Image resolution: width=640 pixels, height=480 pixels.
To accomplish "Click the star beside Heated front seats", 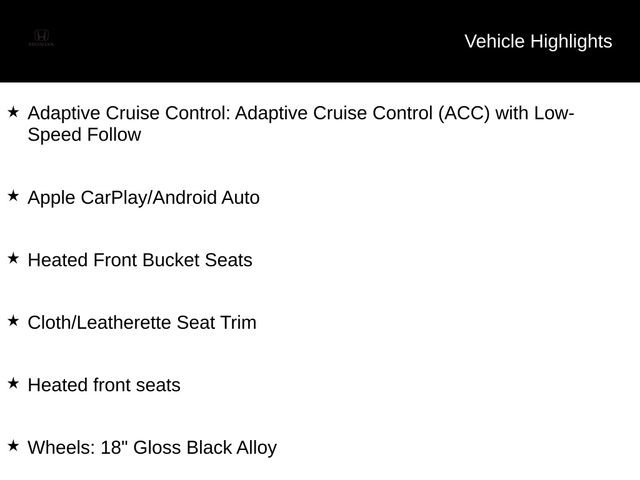I will pyautogui.click(x=13, y=383).
